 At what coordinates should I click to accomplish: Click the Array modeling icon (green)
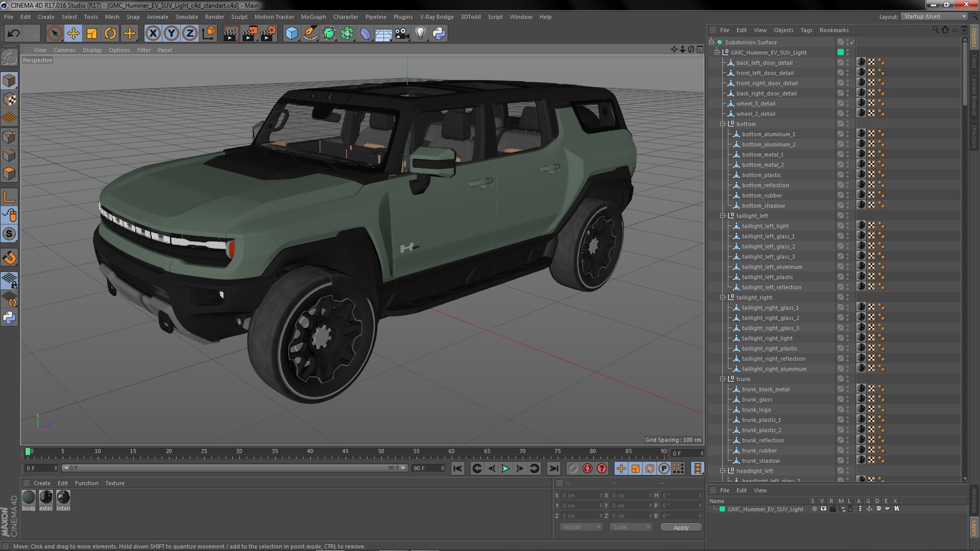pos(347,34)
